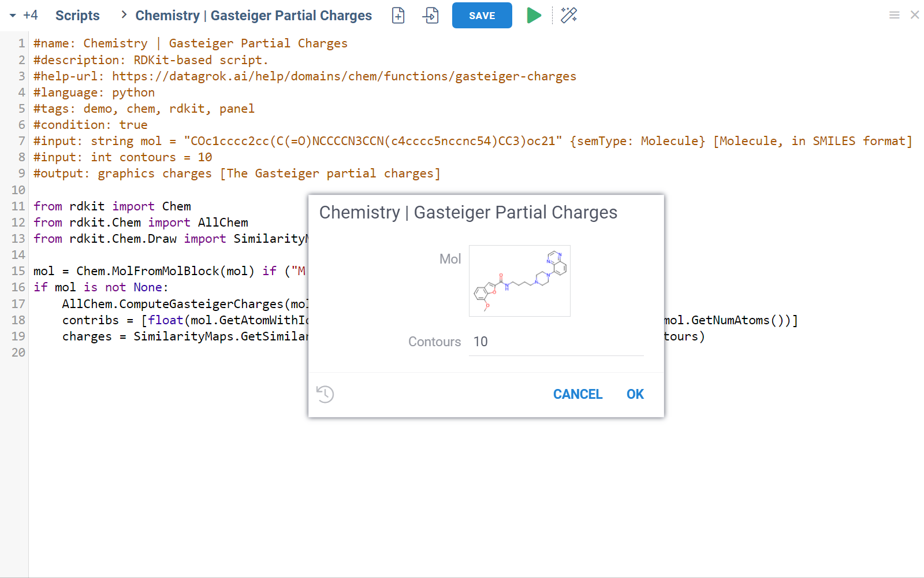The height and width of the screenshot is (578, 924).
Task: Dismiss the dialog with CANCEL
Action: point(577,394)
